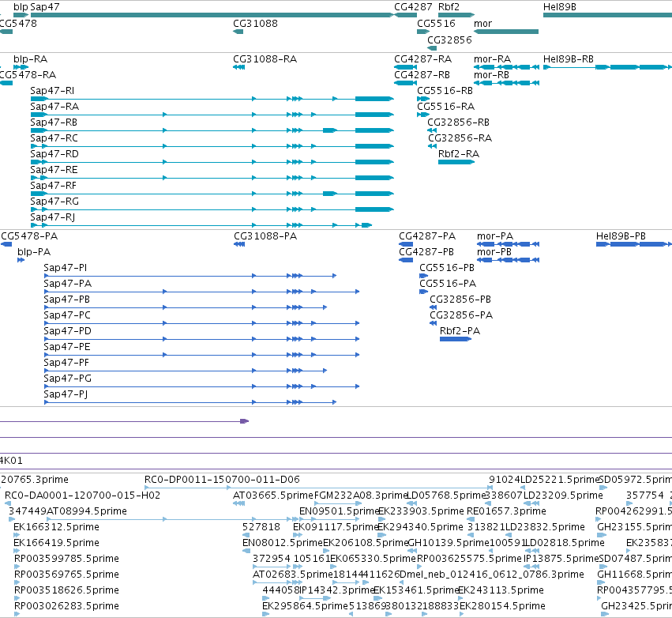Select EST AT03665.5prime label

click(273, 496)
